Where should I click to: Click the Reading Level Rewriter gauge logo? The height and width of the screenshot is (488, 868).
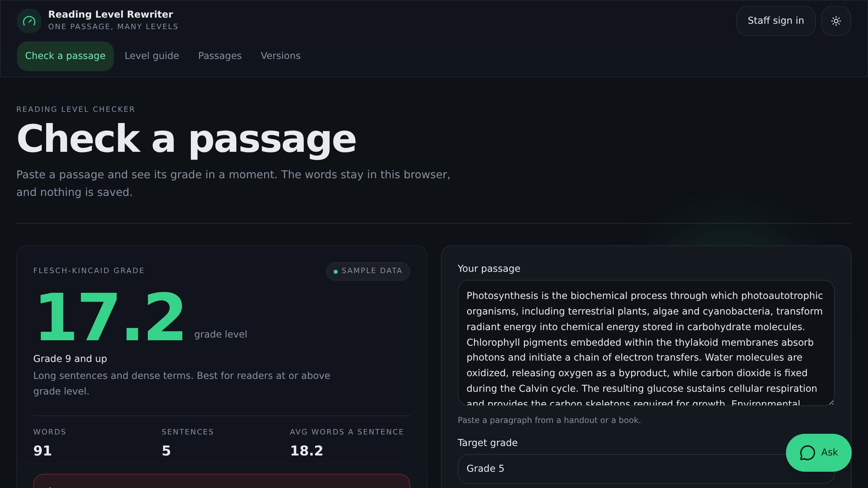click(x=29, y=21)
